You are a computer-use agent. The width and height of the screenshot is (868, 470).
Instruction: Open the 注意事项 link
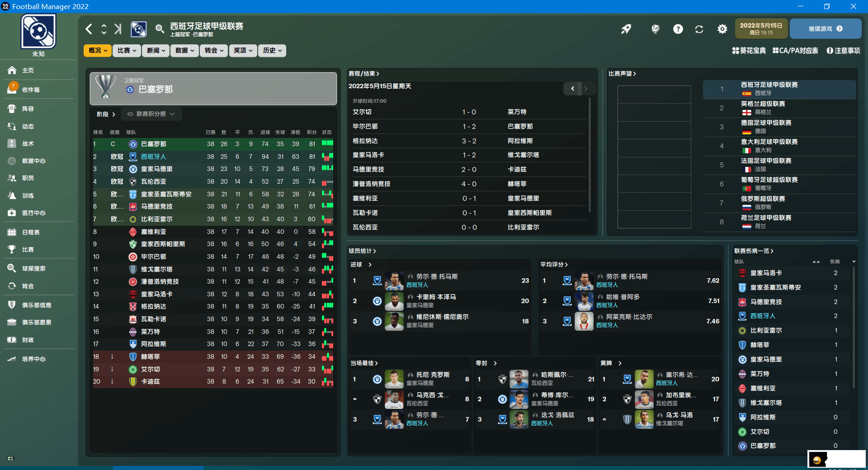coord(844,51)
